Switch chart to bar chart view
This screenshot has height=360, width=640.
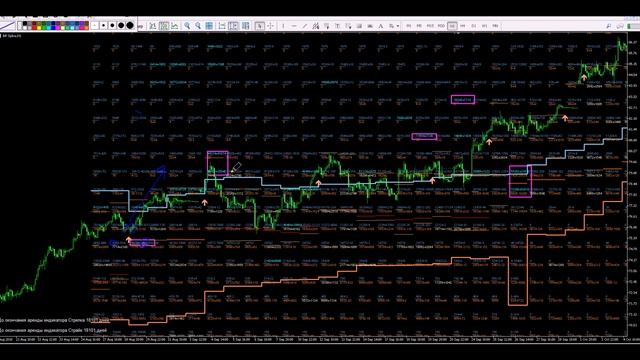point(153,26)
